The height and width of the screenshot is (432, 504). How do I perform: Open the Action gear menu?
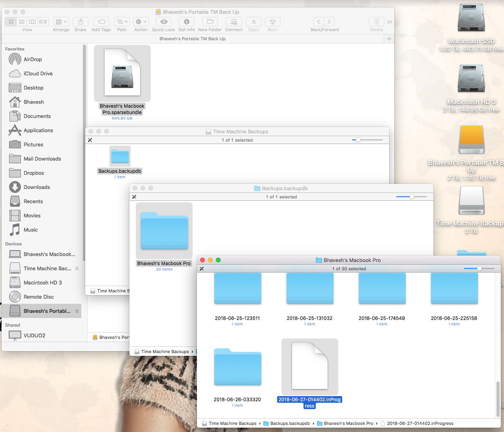[x=141, y=22]
